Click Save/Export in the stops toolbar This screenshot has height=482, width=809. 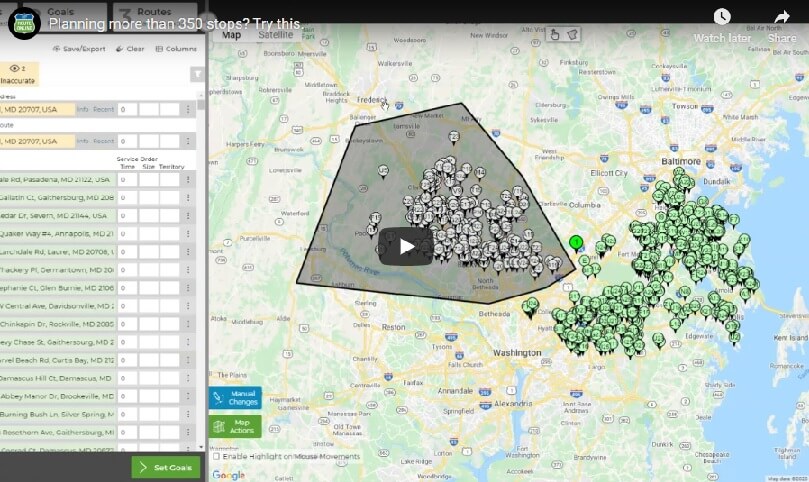click(79, 49)
